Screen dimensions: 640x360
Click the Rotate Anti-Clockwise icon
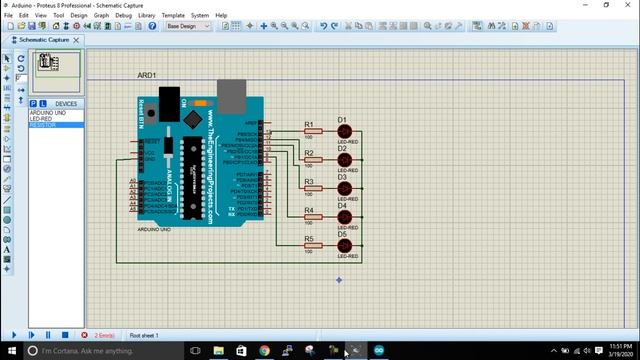(x=21, y=68)
